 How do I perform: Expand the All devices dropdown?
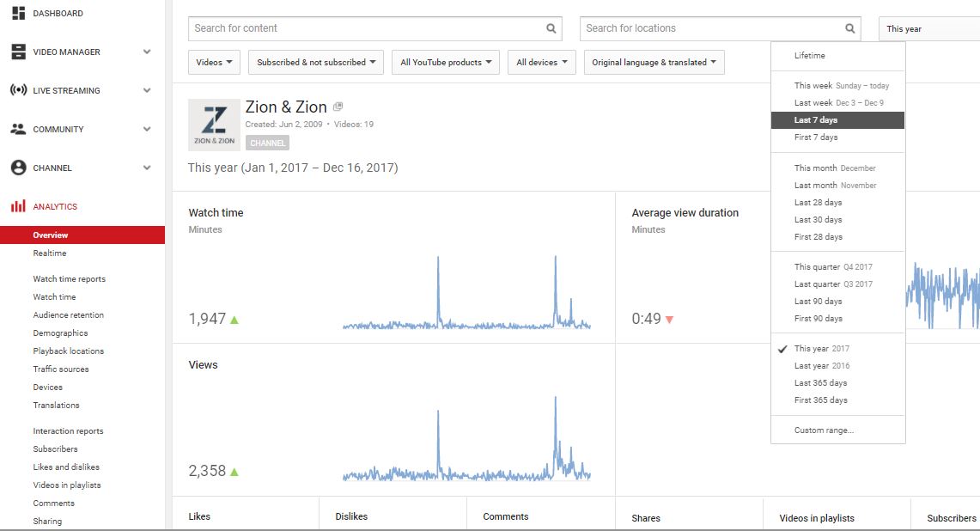[541, 62]
